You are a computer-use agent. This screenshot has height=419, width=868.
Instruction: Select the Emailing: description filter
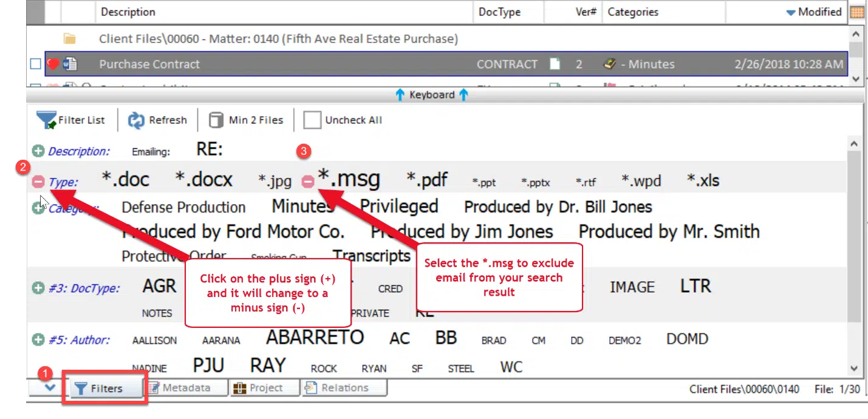pyautogui.click(x=151, y=152)
